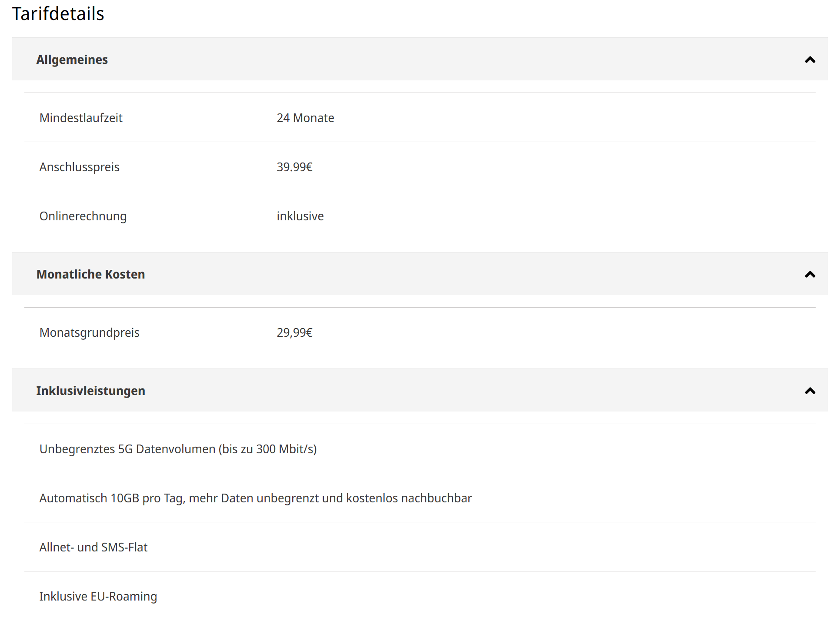This screenshot has width=840, height=624.
Task: Select the Anschlusspreis row label
Action: click(79, 167)
